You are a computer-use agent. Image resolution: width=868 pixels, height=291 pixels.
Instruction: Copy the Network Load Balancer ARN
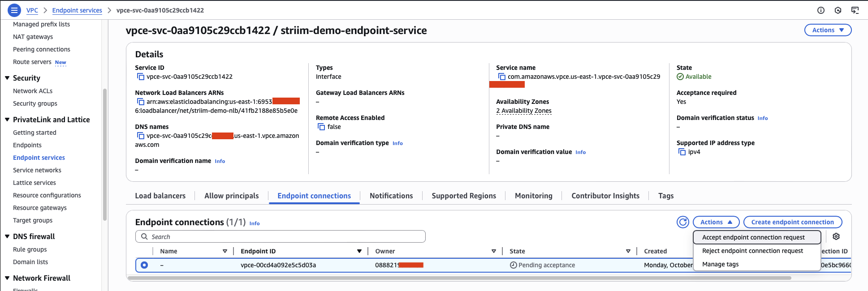click(140, 102)
